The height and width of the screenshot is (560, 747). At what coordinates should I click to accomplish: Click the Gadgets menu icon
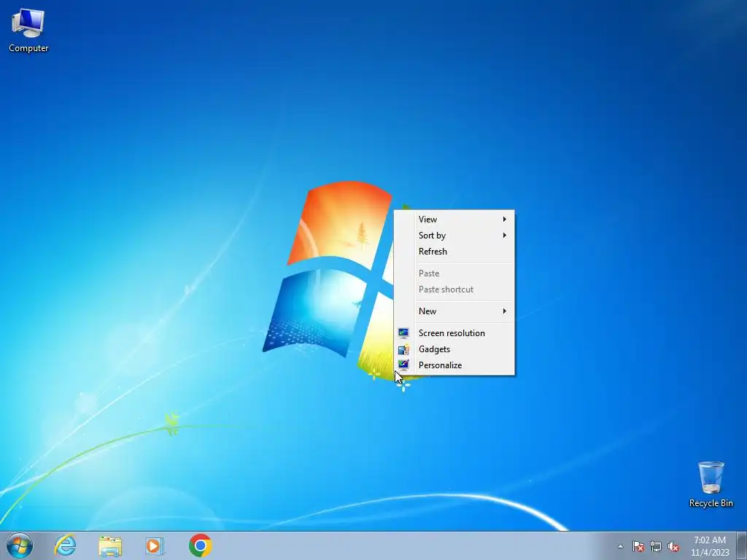(x=403, y=349)
